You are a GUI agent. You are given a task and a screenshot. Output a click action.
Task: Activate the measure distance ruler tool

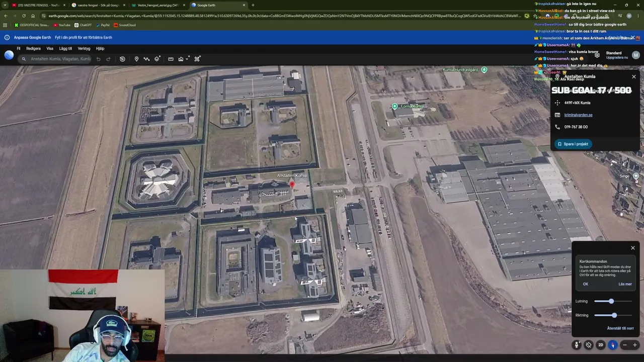(x=171, y=59)
